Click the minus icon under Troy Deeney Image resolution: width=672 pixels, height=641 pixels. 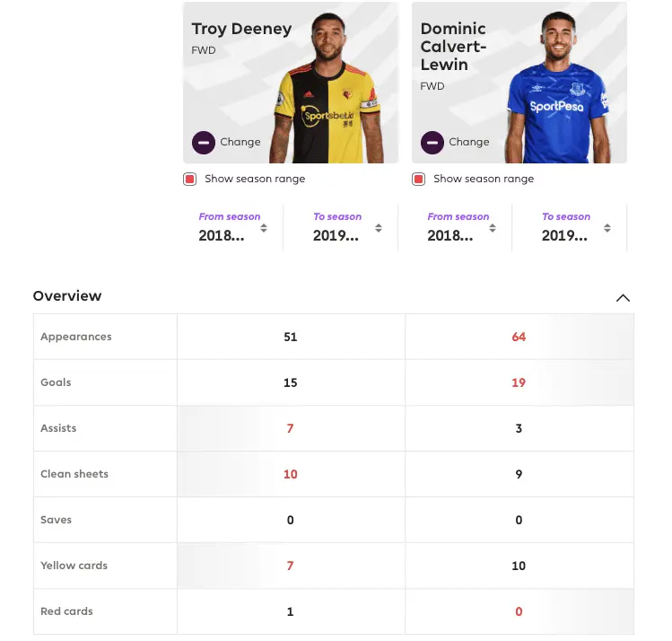tap(204, 142)
